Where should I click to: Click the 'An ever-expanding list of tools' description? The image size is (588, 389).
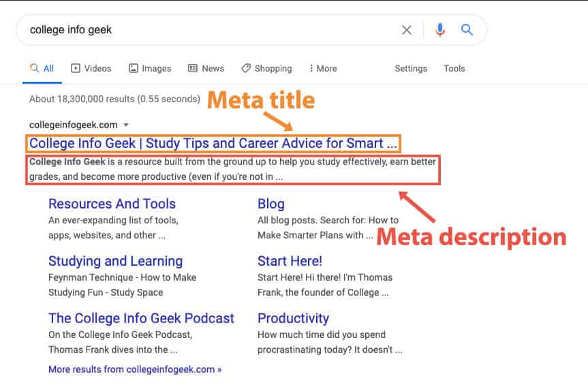pyautogui.click(x=113, y=228)
